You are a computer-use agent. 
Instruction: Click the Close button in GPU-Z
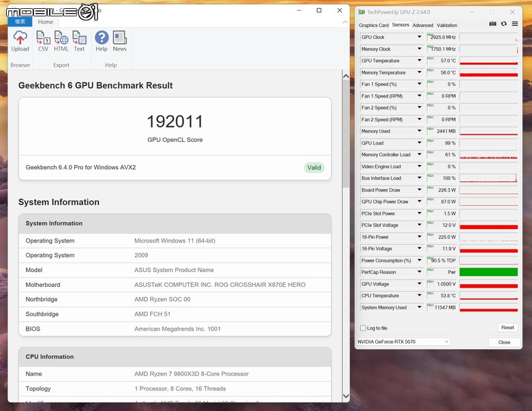(x=504, y=342)
